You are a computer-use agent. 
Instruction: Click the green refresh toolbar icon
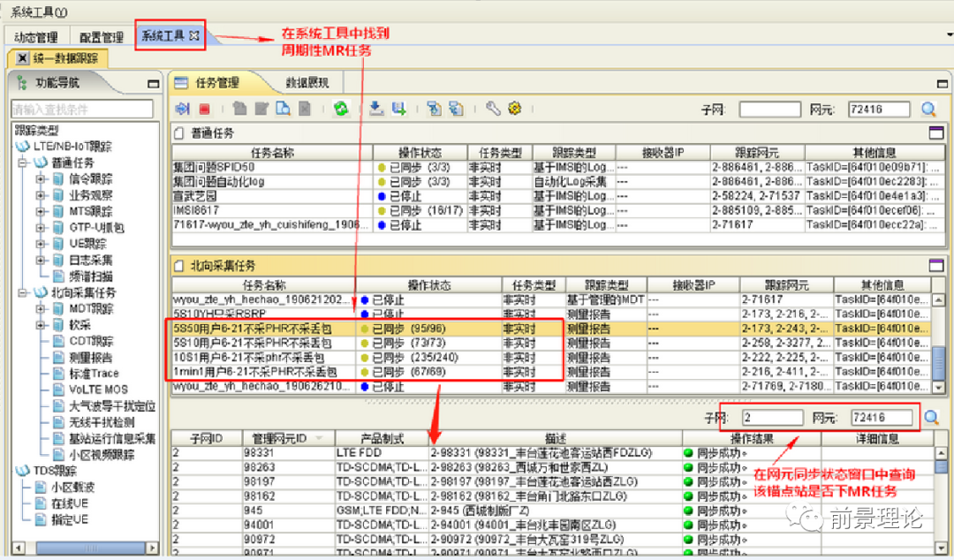pos(340,110)
